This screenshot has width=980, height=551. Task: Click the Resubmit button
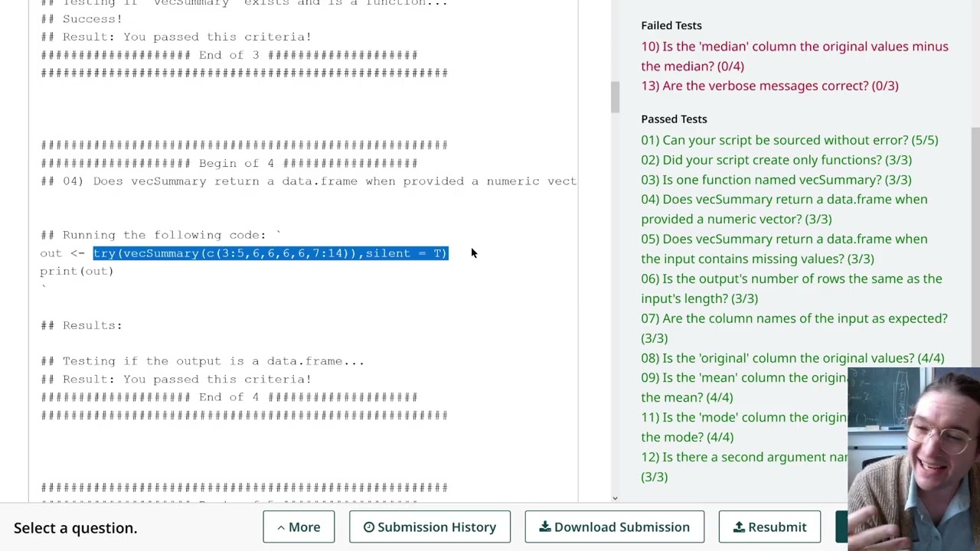(x=769, y=527)
